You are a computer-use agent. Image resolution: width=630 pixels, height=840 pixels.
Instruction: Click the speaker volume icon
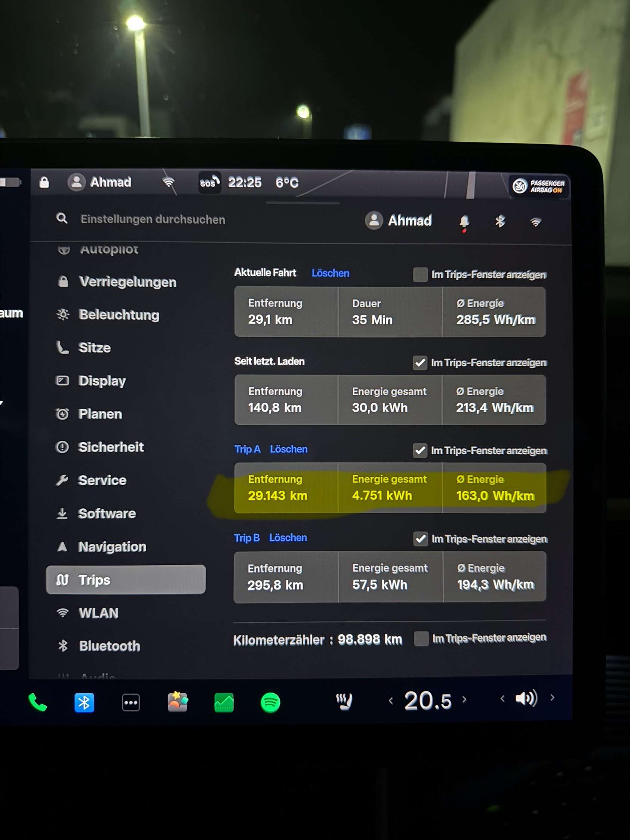tap(526, 698)
